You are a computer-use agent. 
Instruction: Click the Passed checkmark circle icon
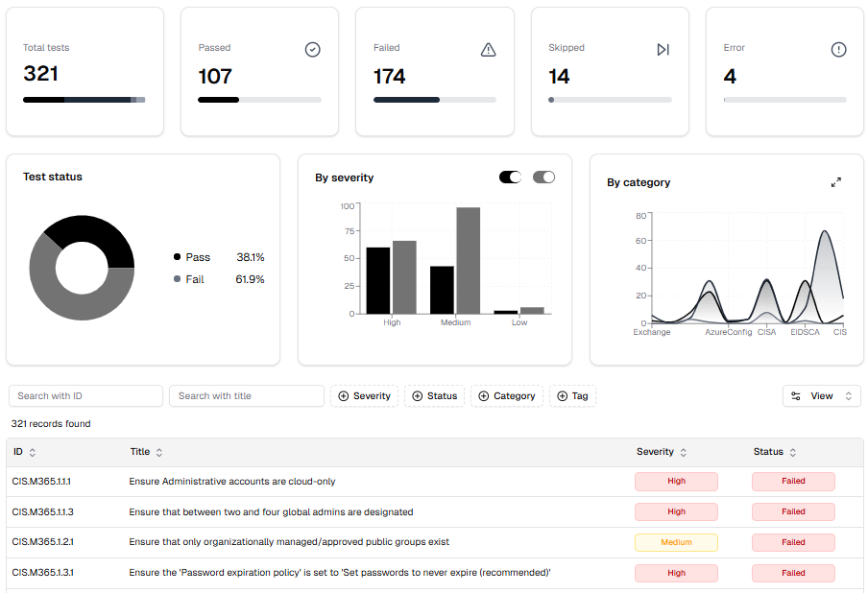pyautogui.click(x=312, y=50)
